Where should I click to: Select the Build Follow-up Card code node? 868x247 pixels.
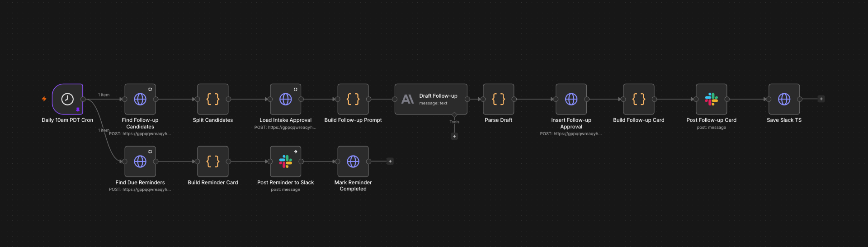(x=639, y=99)
